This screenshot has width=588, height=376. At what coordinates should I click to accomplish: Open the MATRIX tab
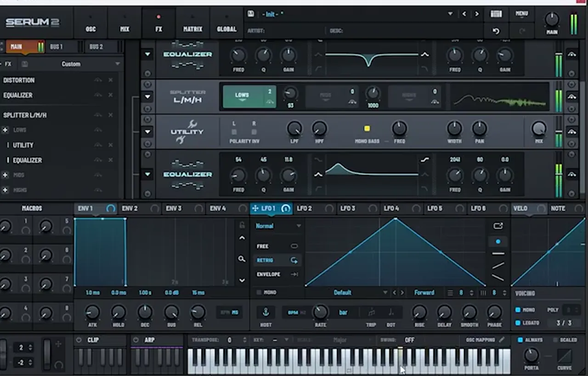point(192,23)
